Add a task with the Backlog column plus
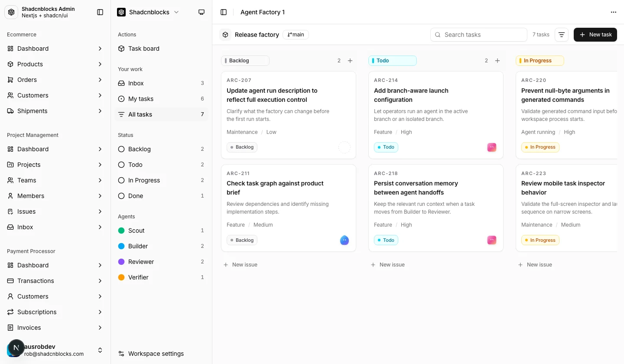 coord(350,61)
